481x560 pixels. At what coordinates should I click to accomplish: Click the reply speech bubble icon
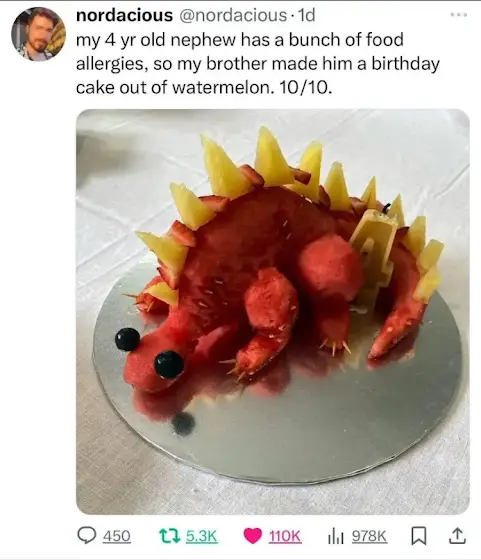(86, 536)
